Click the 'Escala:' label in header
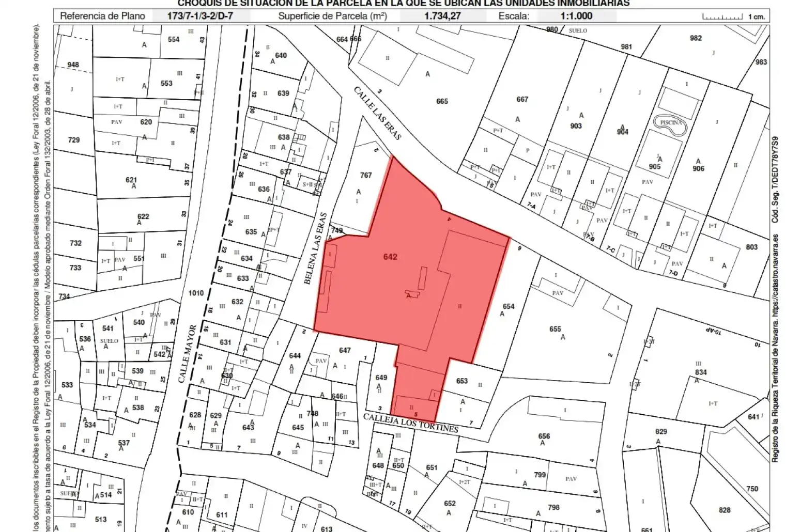The image size is (801, 532). pos(514,15)
